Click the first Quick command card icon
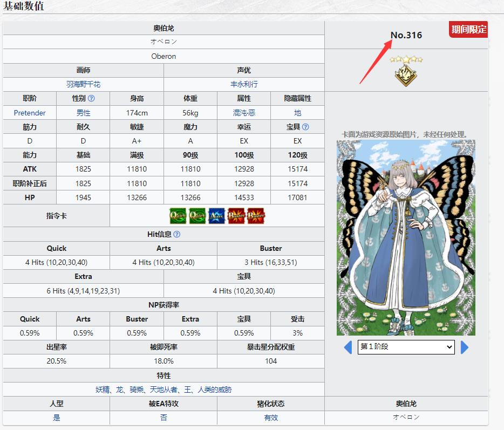This screenshot has width=504, height=430. [x=178, y=216]
